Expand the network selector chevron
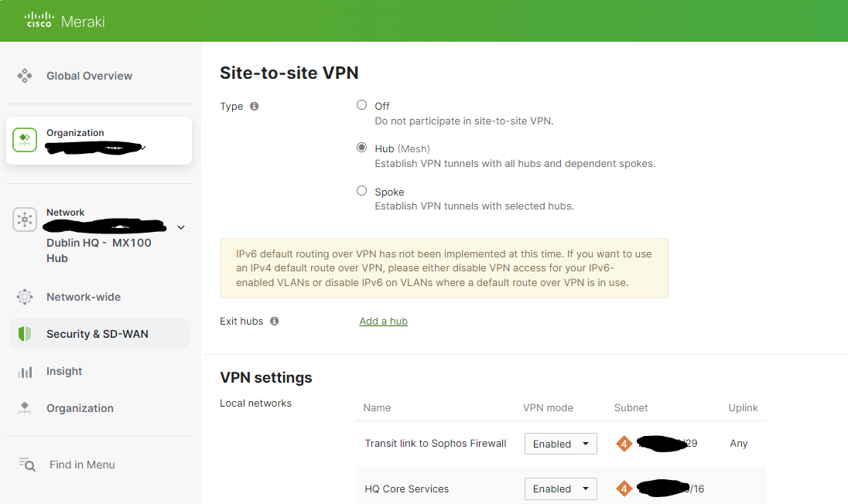 (180, 227)
